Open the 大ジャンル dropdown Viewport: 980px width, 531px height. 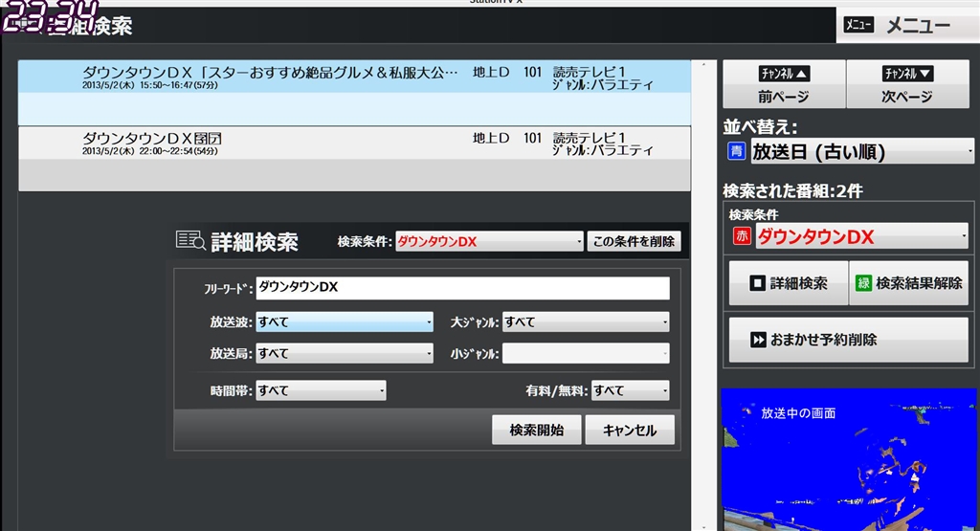click(586, 321)
